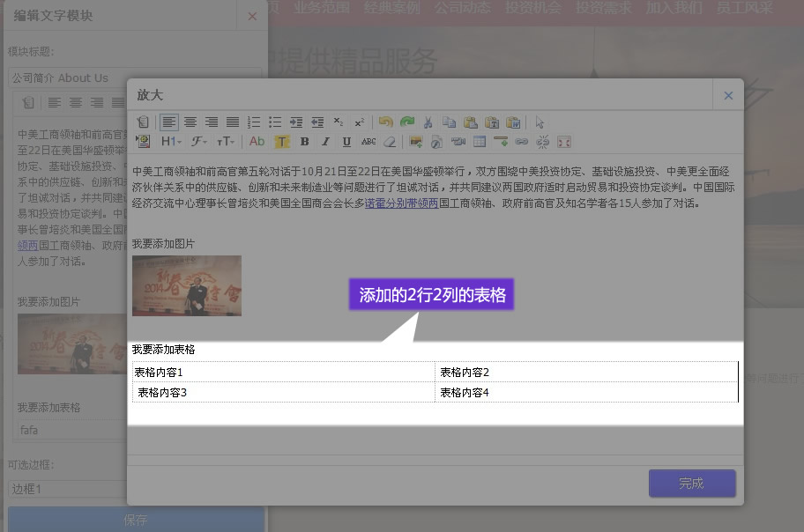Image resolution: width=804 pixels, height=532 pixels.
Task: Click the 完成 button
Action: tap(692, 484)
